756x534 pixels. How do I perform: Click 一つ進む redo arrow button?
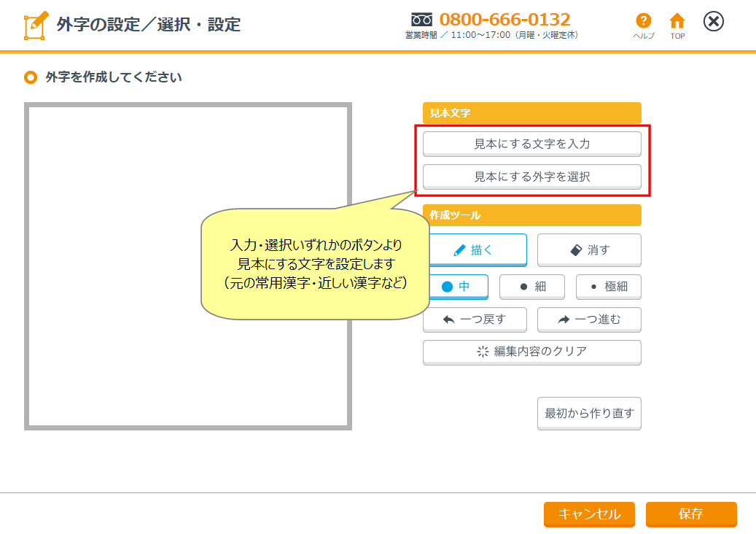coord(589,320)
